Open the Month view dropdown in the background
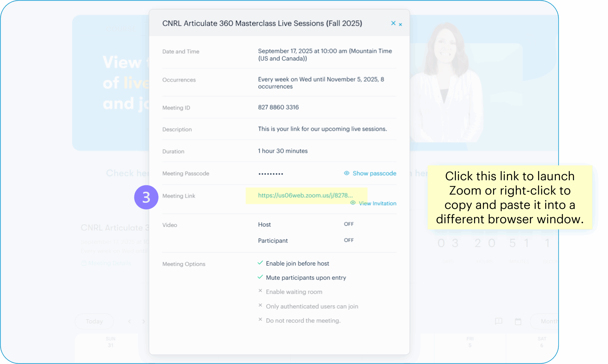 (x=545, y=321)
